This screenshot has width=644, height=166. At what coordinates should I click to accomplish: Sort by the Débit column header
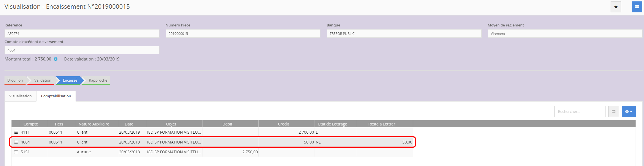pyautogui.click(x=227, y=124)
